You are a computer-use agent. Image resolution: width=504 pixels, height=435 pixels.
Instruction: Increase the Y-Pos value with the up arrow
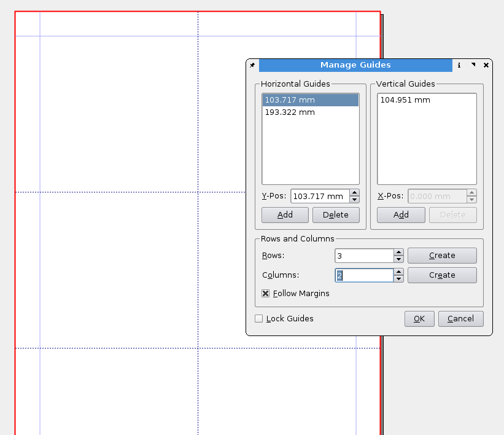pos(354,193)
